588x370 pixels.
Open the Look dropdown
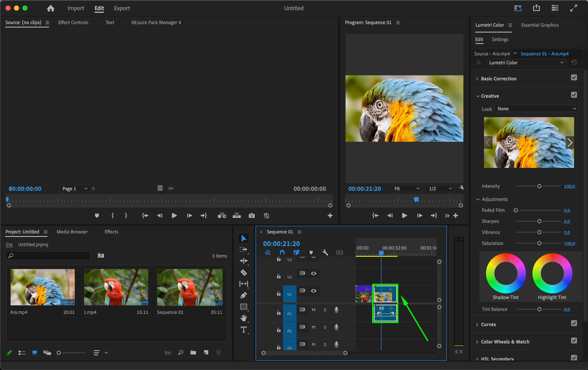click(536, 109)
